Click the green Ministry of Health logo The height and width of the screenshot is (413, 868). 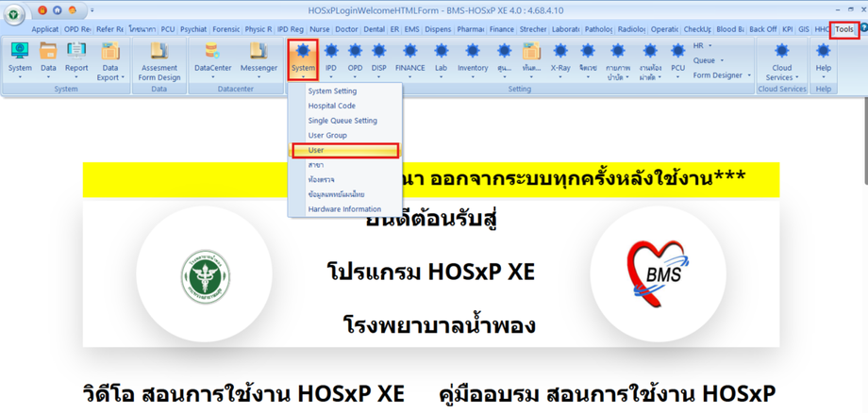pos(206,274)
